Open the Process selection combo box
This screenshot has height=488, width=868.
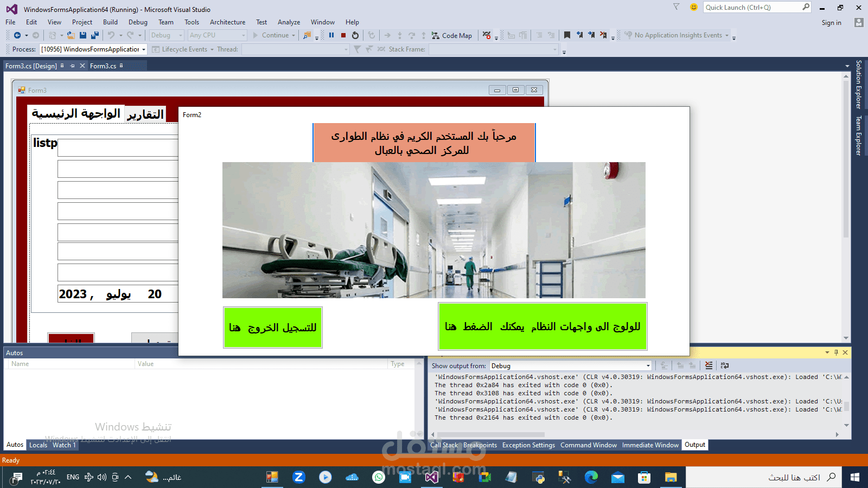94,49
